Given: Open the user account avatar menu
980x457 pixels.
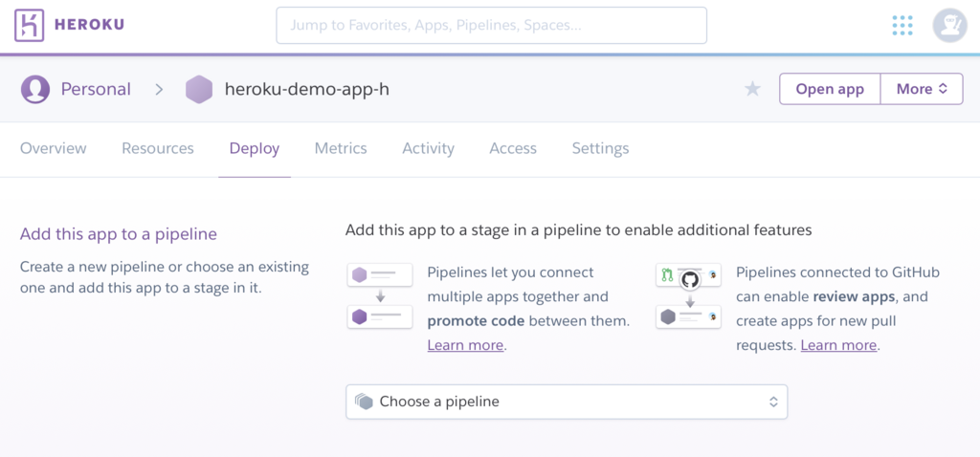Looking at the screenshot, I should tap(949, 26).
